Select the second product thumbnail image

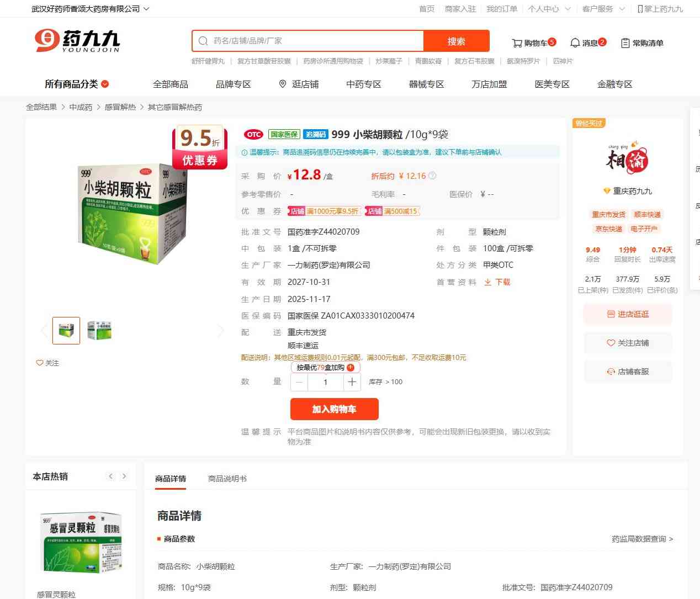(99, 330)
